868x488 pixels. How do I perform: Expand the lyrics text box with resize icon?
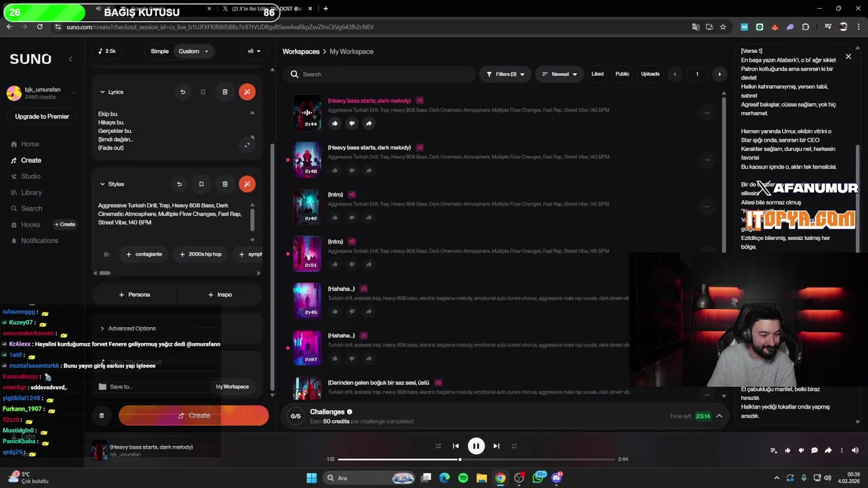pyautogui.click(x=247, y=144)
